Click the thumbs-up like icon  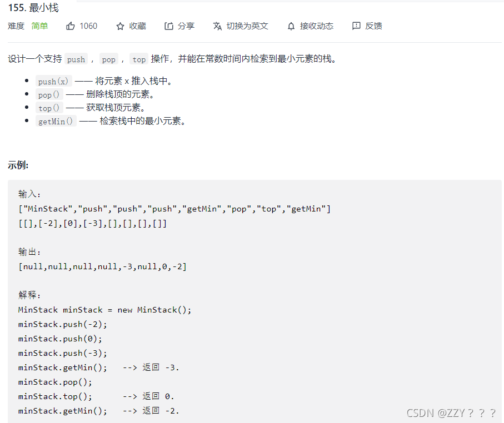coord(71,26)
